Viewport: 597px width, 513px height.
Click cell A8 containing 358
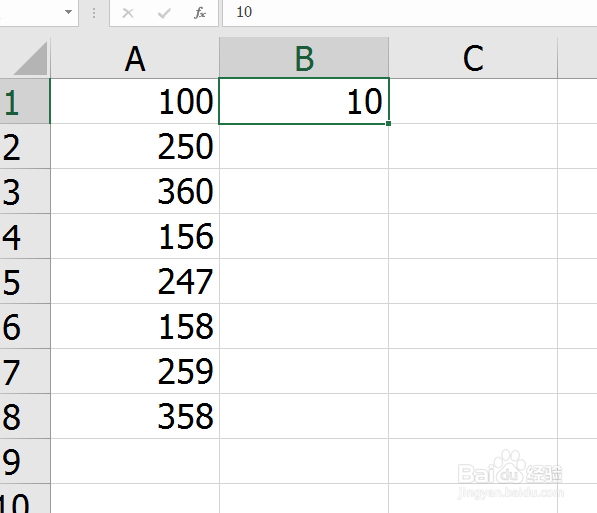pos(135,416)
